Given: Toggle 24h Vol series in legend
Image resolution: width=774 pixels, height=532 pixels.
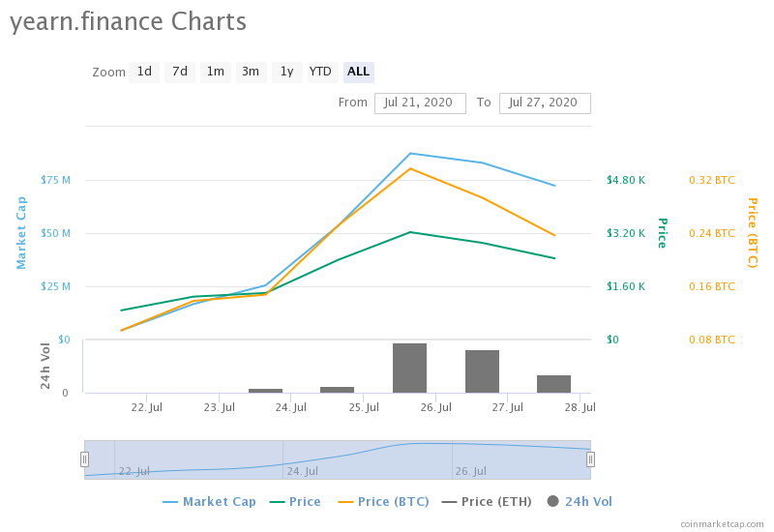Looking at the screenshot, I should coord(580,502).
